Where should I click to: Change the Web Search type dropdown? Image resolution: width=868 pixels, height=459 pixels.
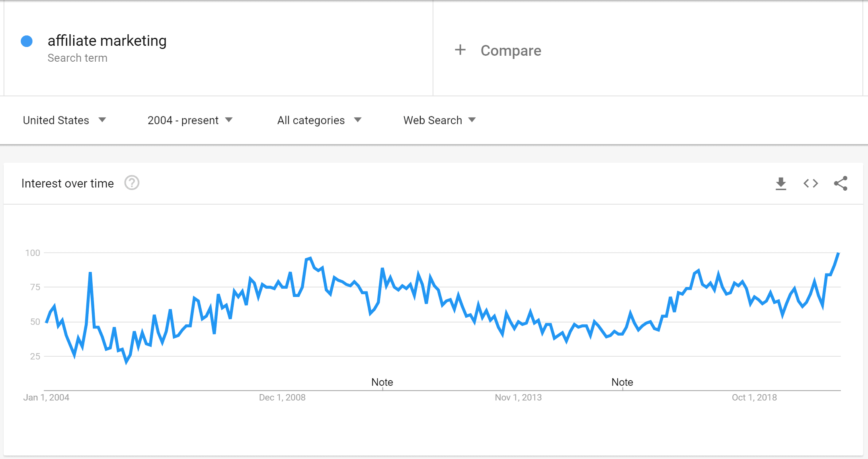point(439,120)
